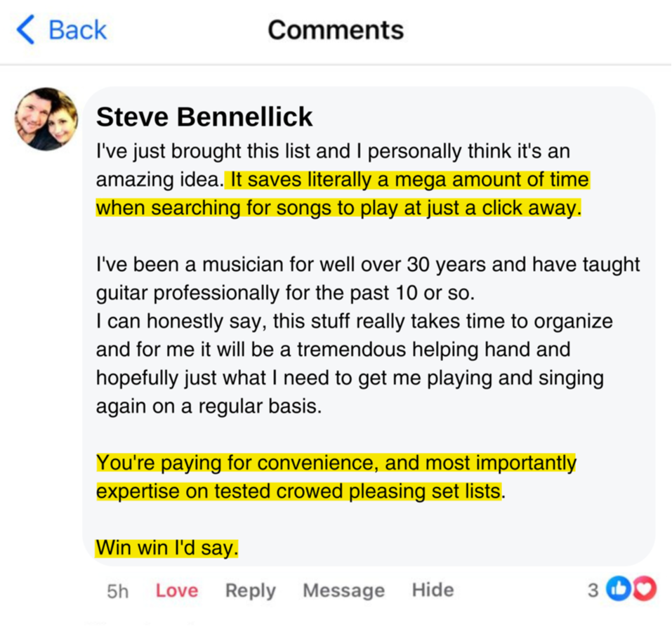Reply to Steve's comment
The height and width of the screenshot is (634, 672).
(250, 590)
